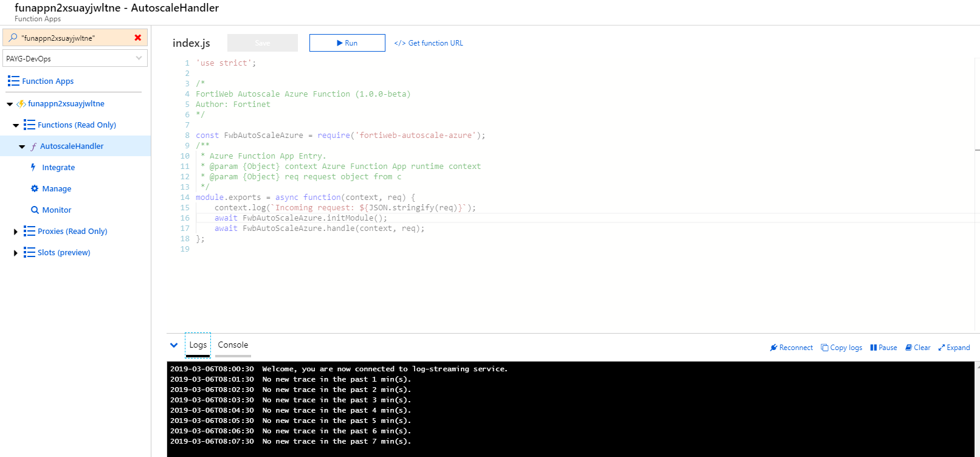Click the Copy logs link text
Image resolution: width=980 pixels, height=457 pixels.
[x=846, y=348]
